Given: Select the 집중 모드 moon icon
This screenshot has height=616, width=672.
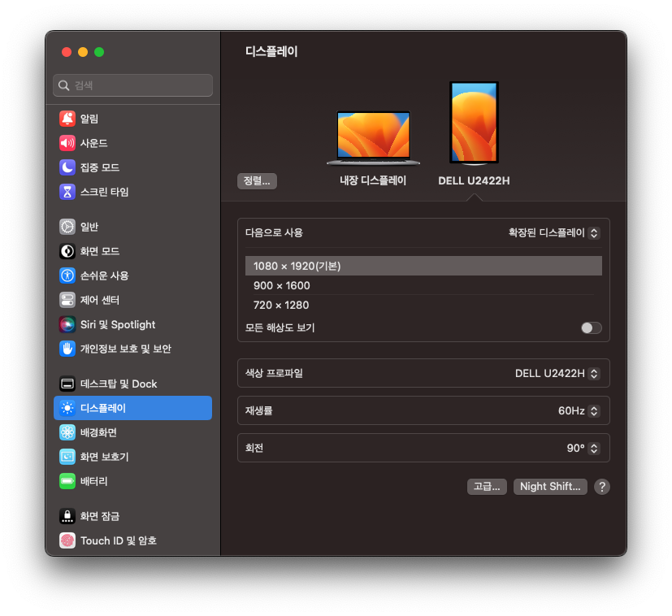Looking at the screenshot, I should [67, 167].
